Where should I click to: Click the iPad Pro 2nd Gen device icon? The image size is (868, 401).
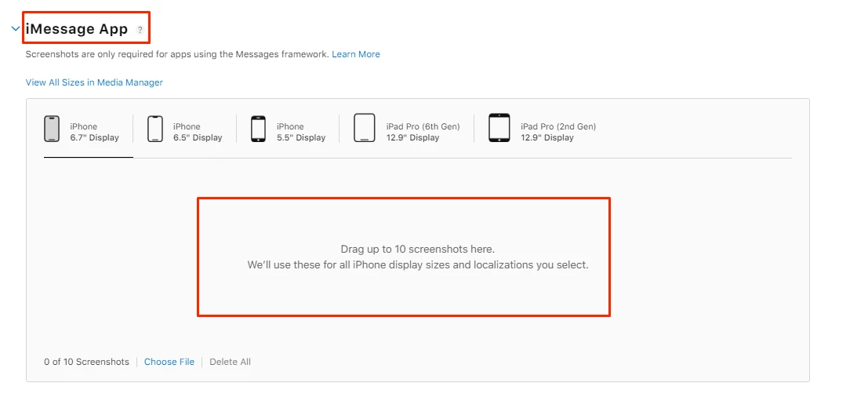coord(499,128)
